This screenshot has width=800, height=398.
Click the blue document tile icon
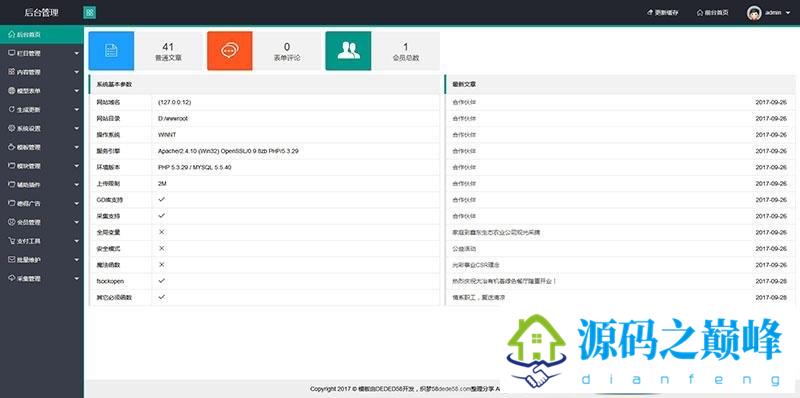click(x=111, y=51)
